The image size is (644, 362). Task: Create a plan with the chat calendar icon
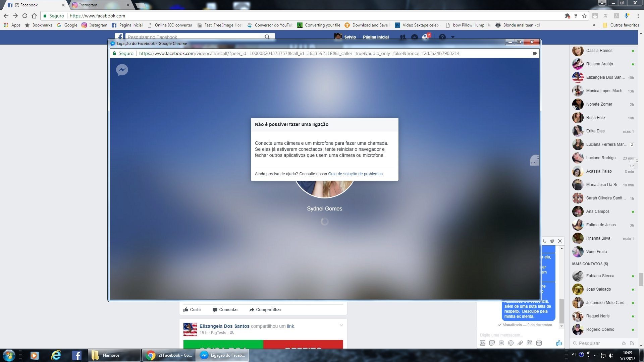pyautogui.click(x=539, y=343)
